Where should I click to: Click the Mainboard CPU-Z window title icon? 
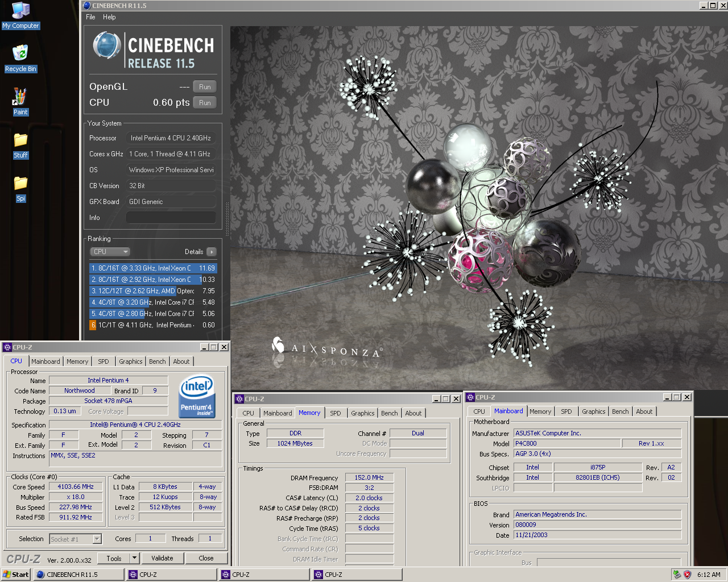(470, 397)
